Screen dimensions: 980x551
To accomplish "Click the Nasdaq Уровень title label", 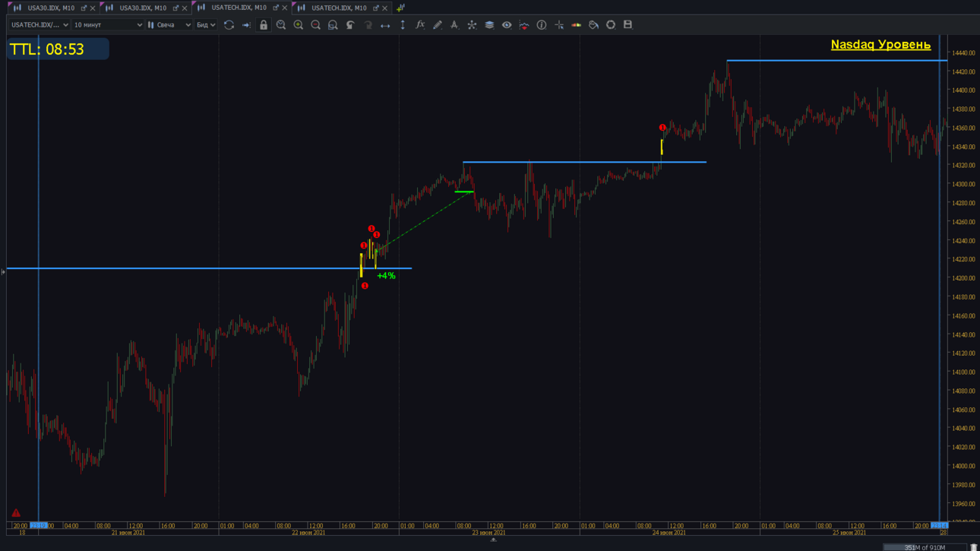I will click(x=880, y=45).
